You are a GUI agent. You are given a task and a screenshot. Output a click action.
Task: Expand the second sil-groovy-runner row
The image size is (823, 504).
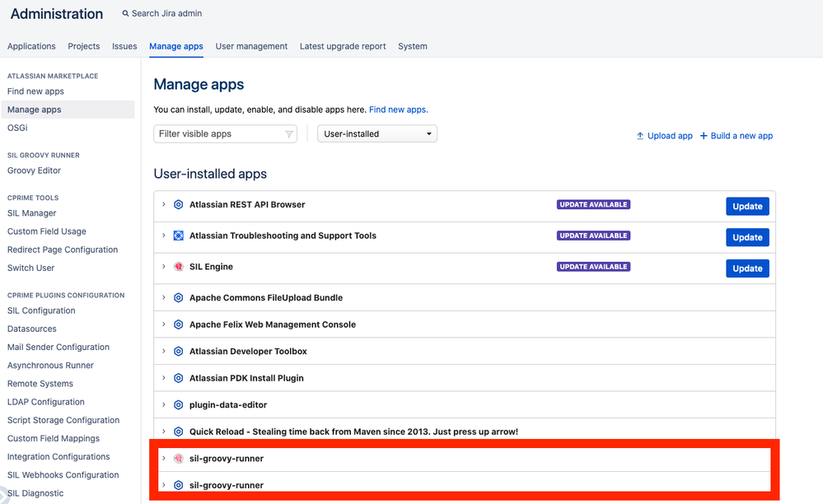(x=164, y=485)
